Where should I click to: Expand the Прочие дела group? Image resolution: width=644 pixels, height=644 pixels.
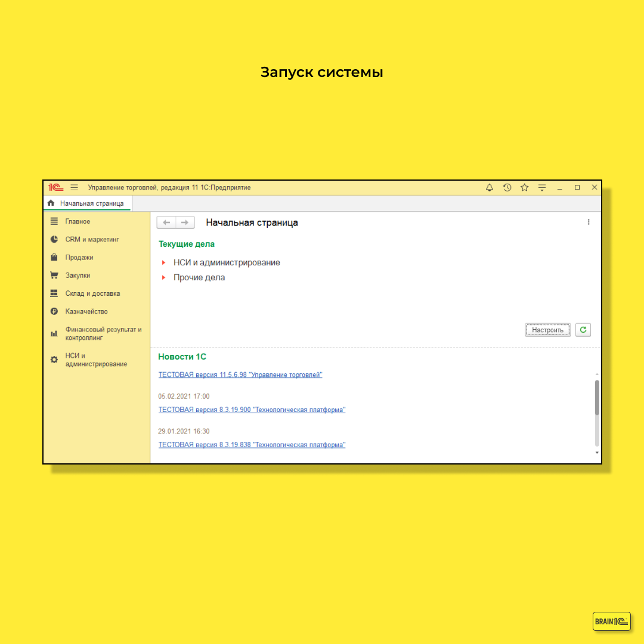[163, 278]
